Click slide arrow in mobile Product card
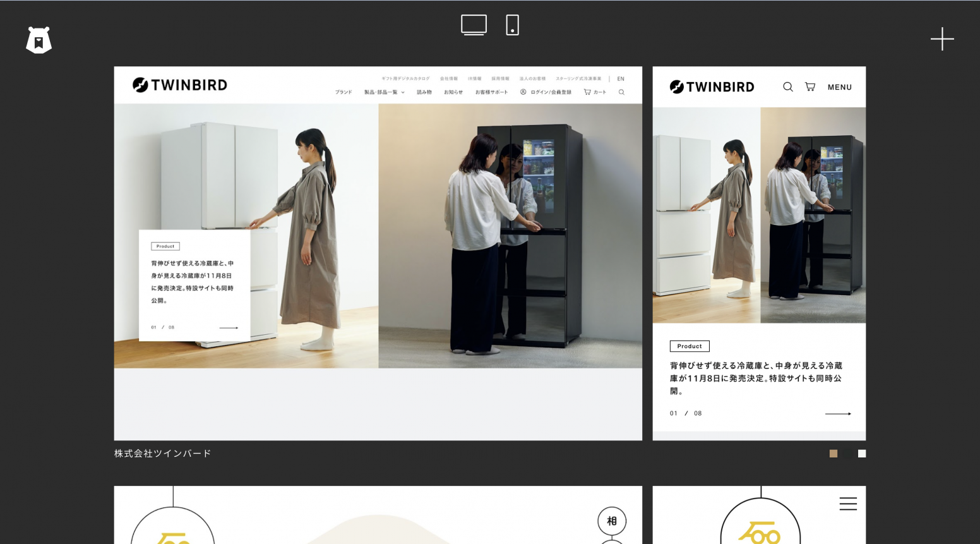This screenshot has width=980, height=544. [838, 413]
